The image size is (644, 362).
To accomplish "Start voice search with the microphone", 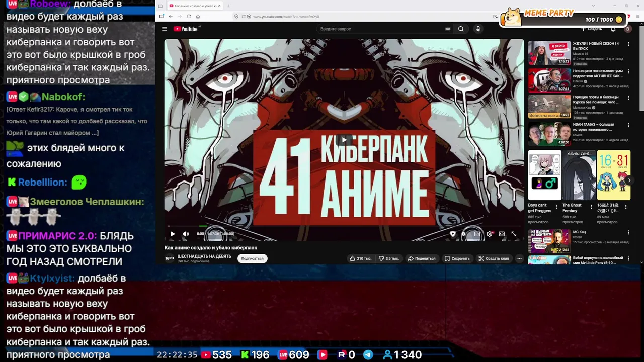I will tap(478, 29).
